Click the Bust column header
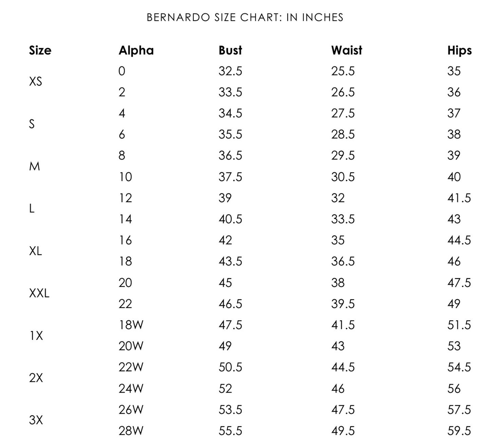Screen dimensions: 504x448 pos(230,50)
